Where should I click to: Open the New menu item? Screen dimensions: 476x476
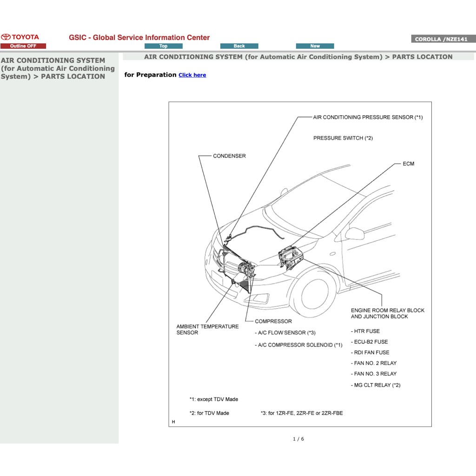pyautogui.click(x=315, y=46)
